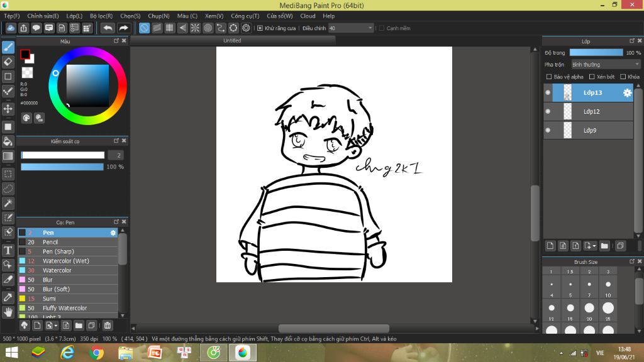Select the Text tool
Image resolution: width=644 pixels, height=362 pixels.
pos(8,250)
